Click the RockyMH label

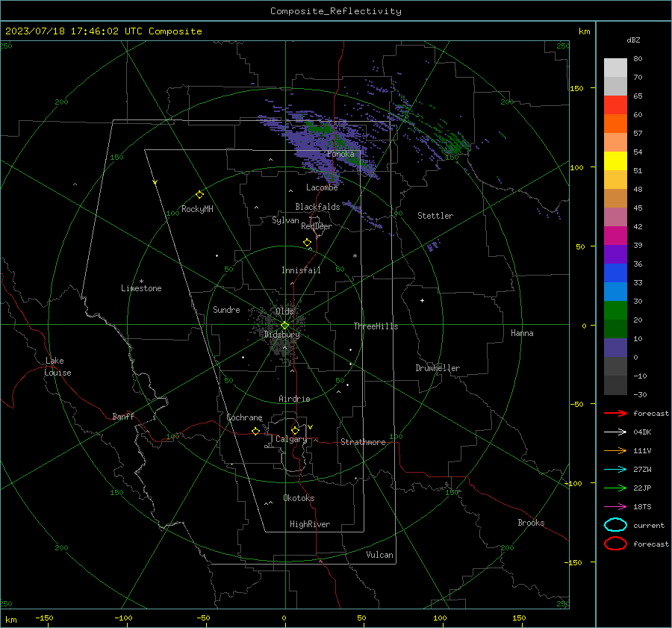[197, 209]
